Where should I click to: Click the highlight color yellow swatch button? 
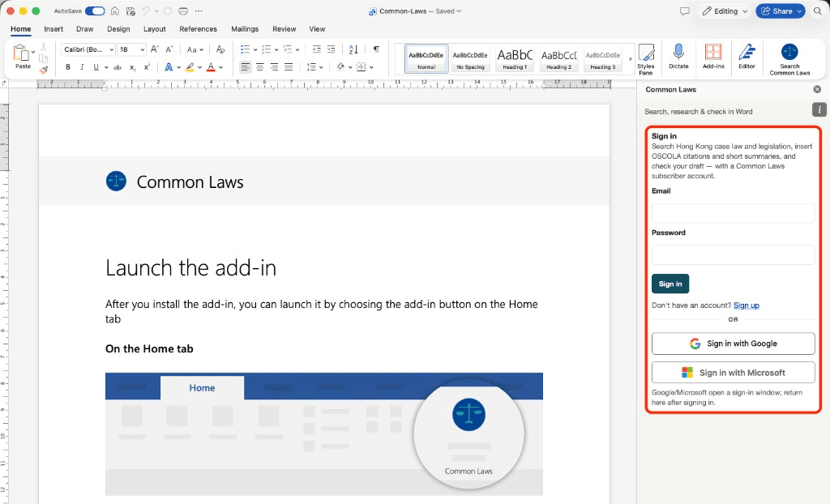coord(190,67)
